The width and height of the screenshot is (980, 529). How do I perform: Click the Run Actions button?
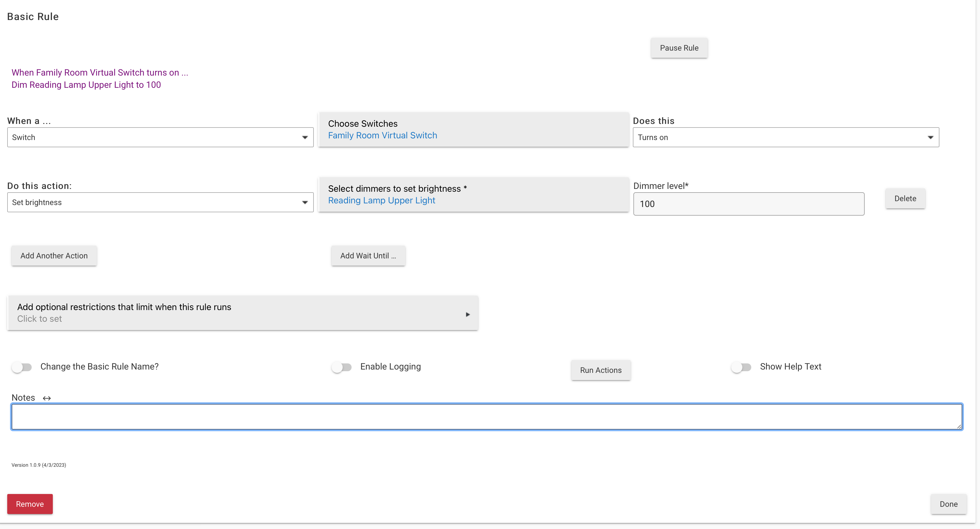point(601,370)
